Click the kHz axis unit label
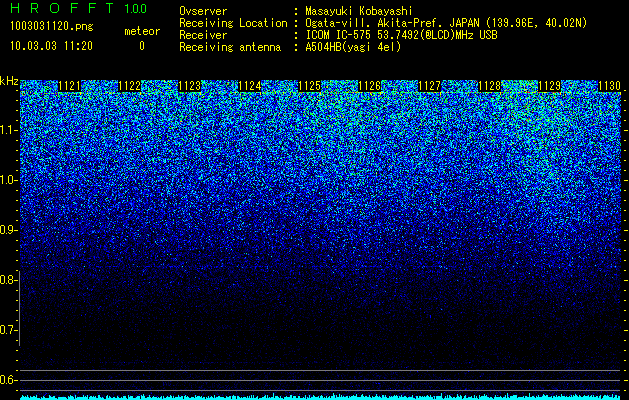 pos(9,81)
